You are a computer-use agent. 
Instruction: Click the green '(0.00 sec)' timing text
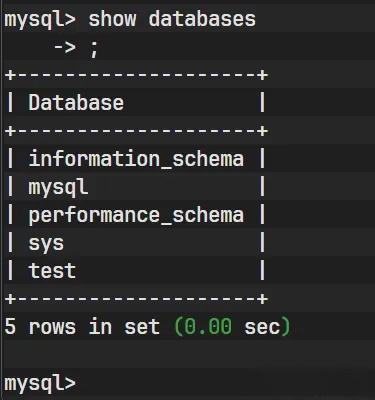[232, 327]
